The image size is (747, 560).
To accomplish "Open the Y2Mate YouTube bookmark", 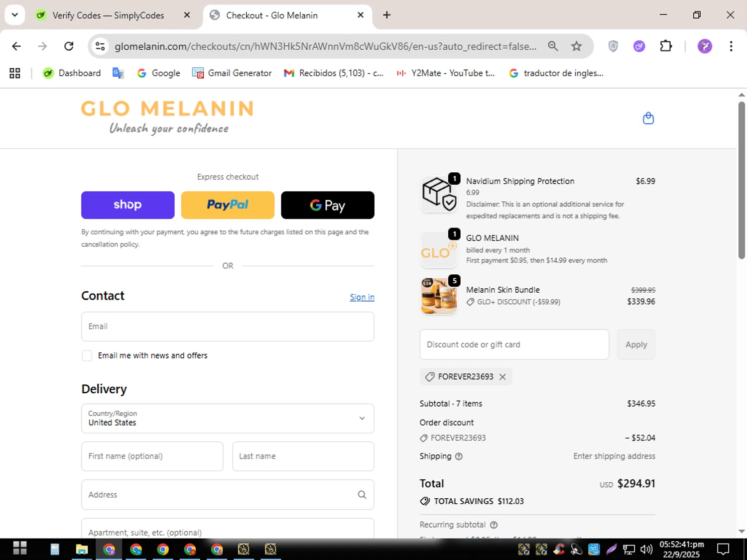I will 446,73.
